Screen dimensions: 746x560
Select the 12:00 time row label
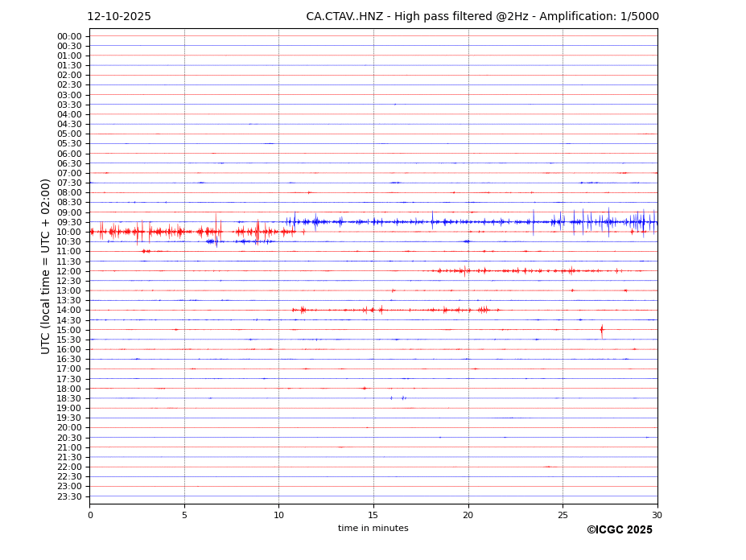[x=69, y=271]
